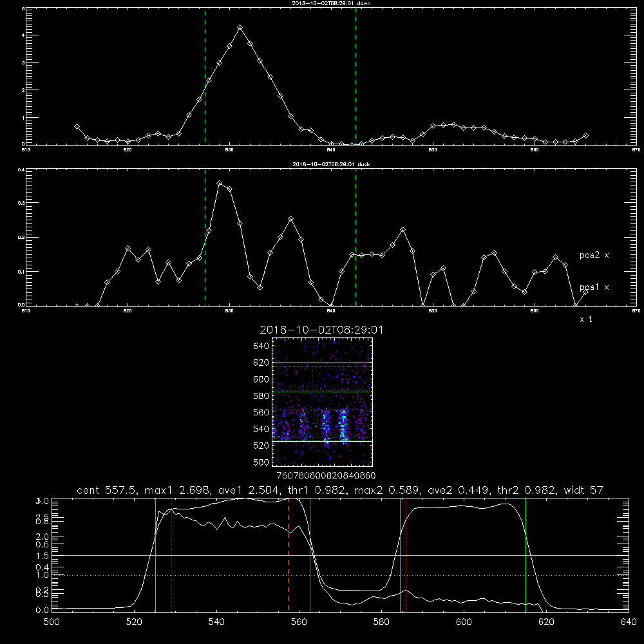Viewport: 644px width, 644px height.
Task: Click the '540' x-axis label of the bottom plot
Action: tap(216, 622)
